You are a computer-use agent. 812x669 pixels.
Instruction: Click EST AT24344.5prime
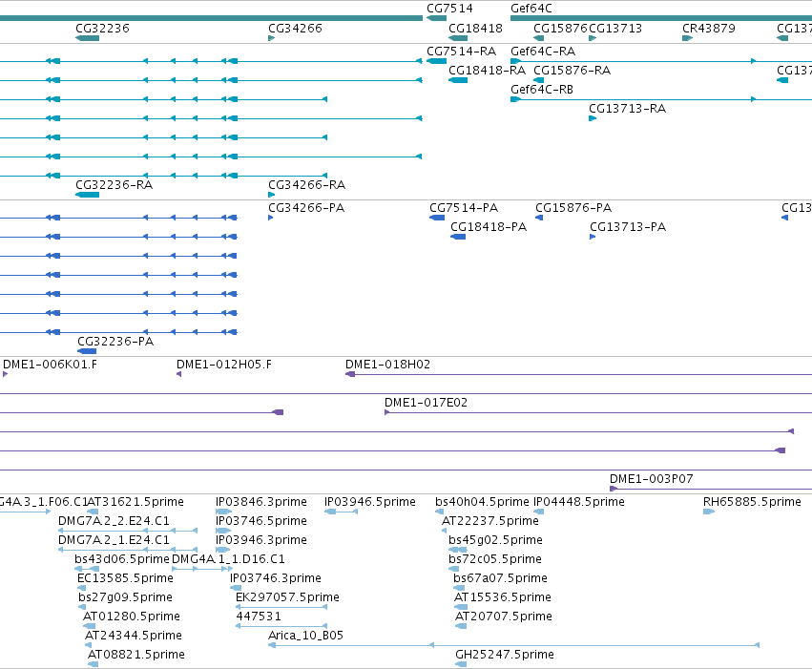(x=133, y=636)
